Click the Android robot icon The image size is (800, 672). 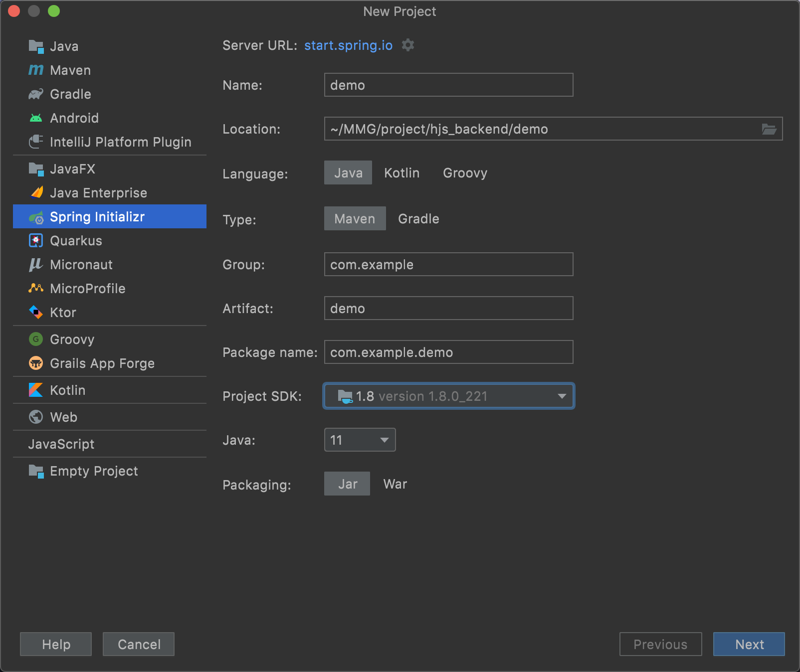coord(36,118)
